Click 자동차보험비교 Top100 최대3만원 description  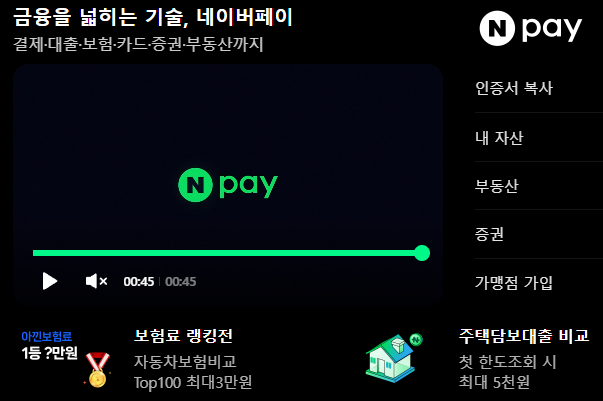pyautogui.click(x=193, y=372)
